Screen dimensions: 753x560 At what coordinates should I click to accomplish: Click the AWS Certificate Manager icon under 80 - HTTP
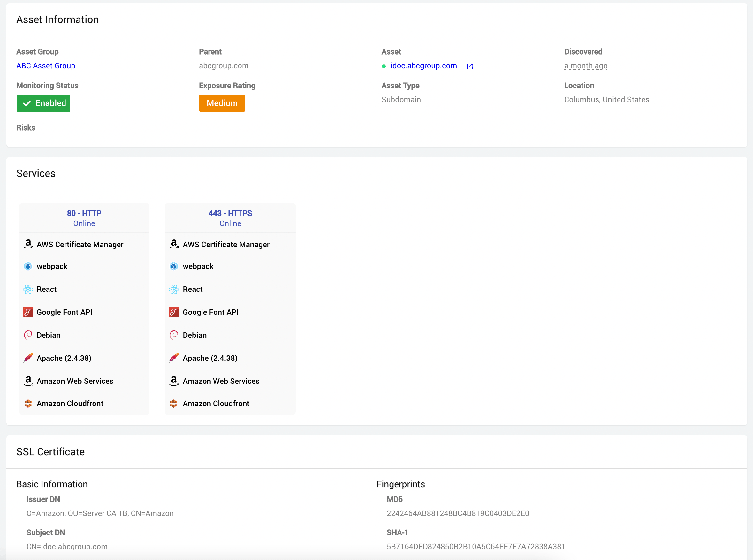[x=28, y=244]
